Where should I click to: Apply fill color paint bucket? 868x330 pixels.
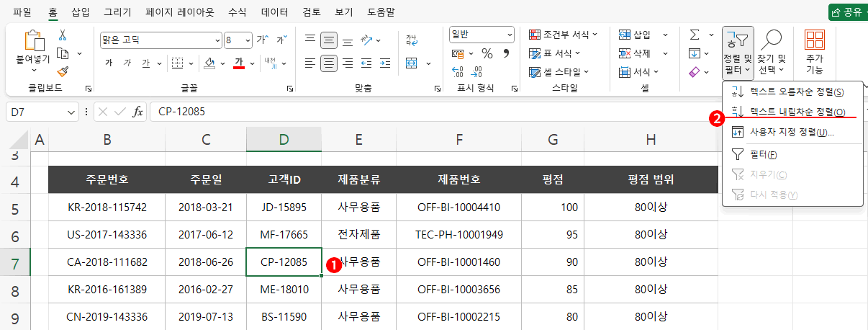(x=209, y=63)
